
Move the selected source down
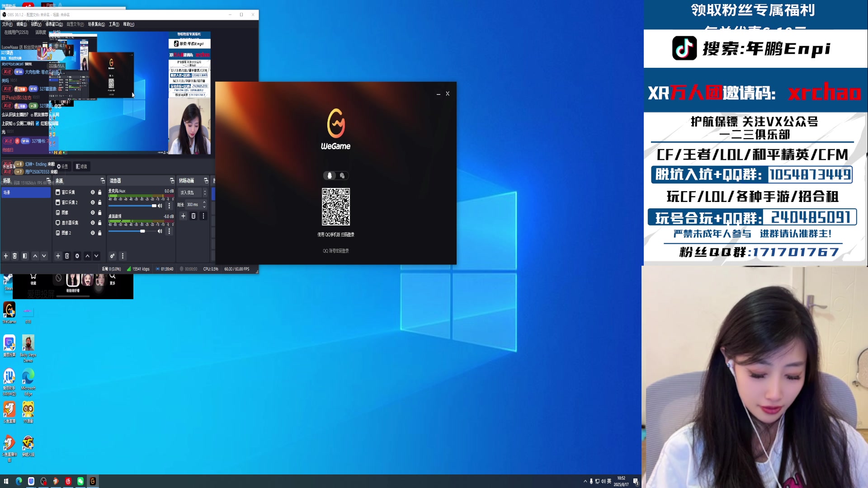click(x=96, y=256)
